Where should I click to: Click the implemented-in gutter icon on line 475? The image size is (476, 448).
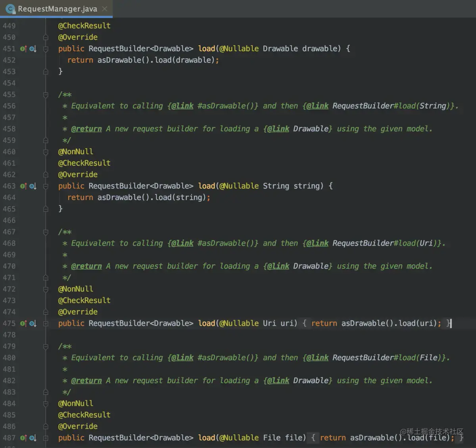point(33,323)
